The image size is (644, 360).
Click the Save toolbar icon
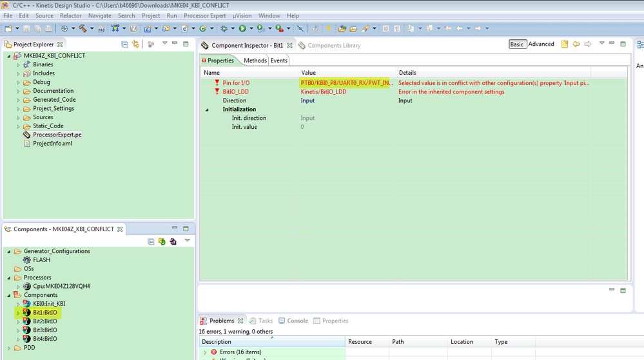[26, 28]
